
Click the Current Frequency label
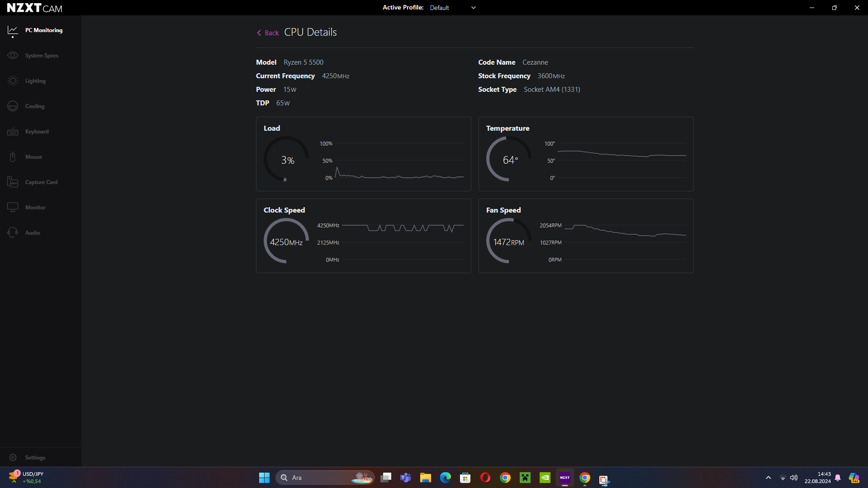click(x=285, y=76)
